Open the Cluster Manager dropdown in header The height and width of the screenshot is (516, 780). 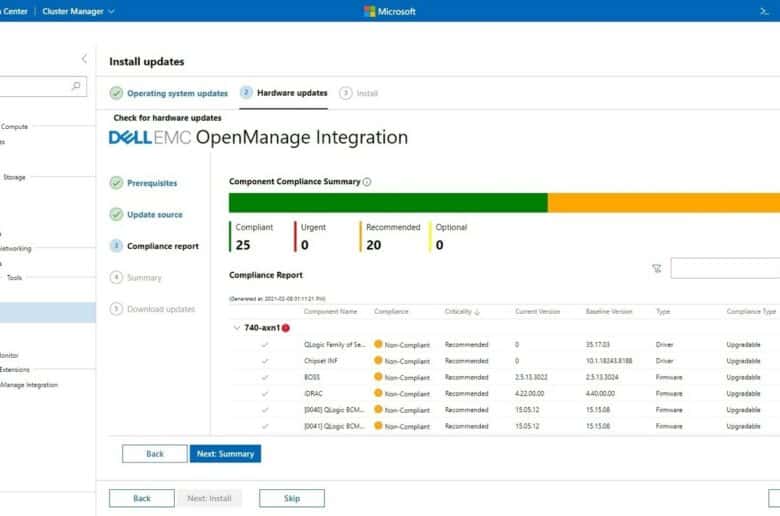point(78,11)
